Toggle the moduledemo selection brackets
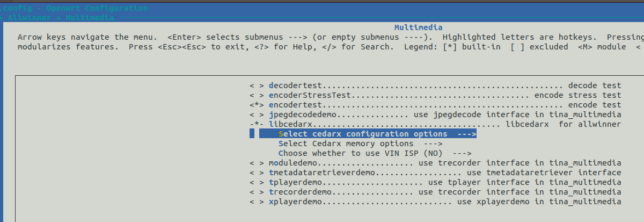The height and width of the screenshot is (222, 644). pos(257,163)
